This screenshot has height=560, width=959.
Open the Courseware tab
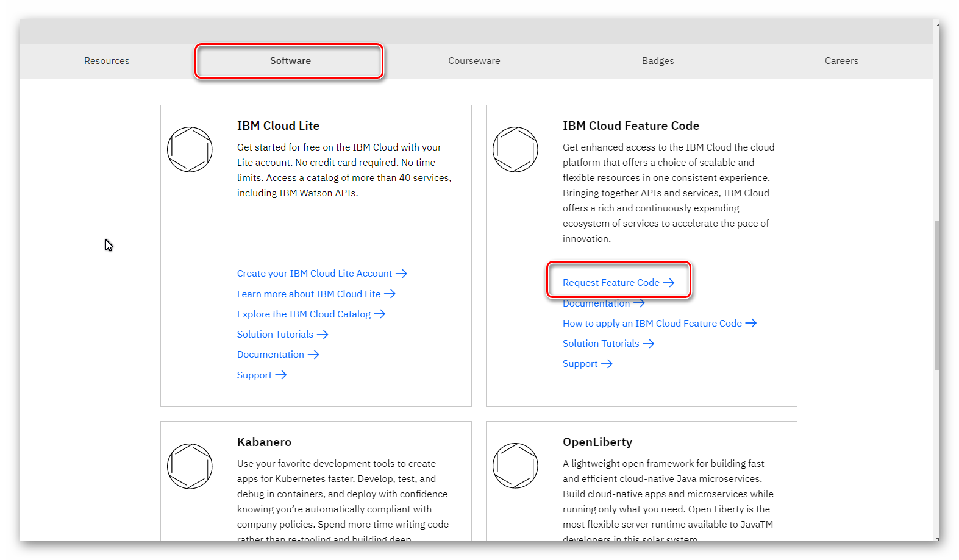click(474, 61)
